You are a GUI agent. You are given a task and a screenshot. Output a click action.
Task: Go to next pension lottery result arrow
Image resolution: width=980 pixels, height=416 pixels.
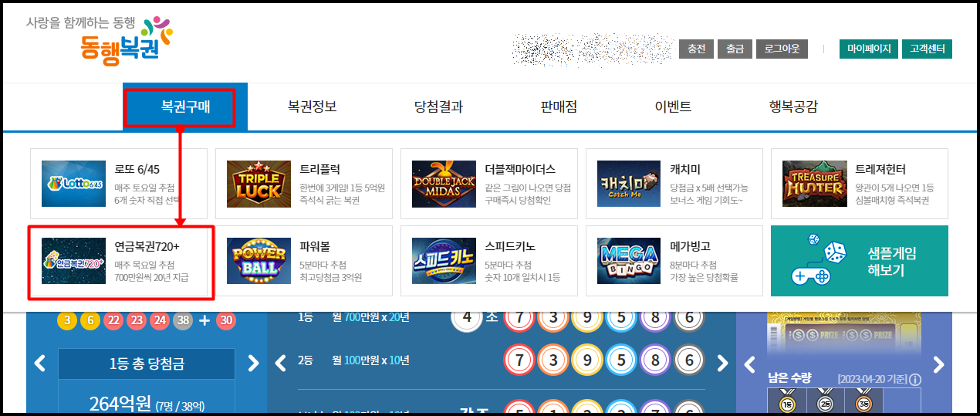722,362
